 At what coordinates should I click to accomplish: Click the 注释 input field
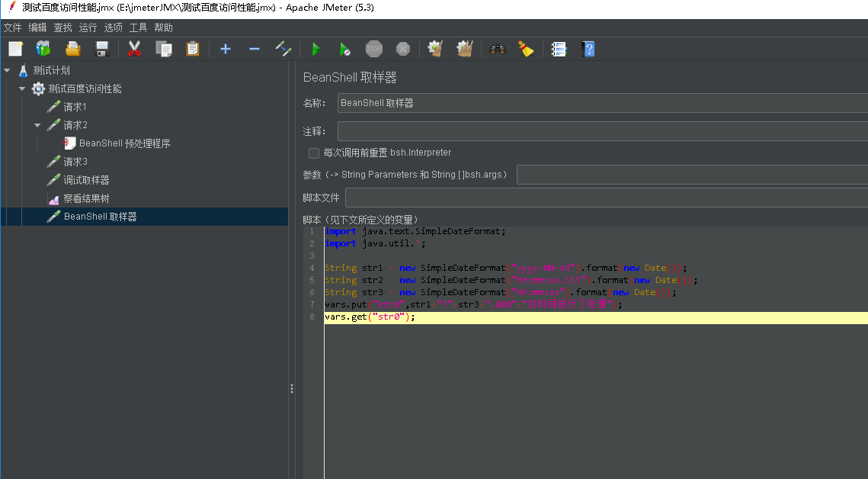[x=602, y=131]
